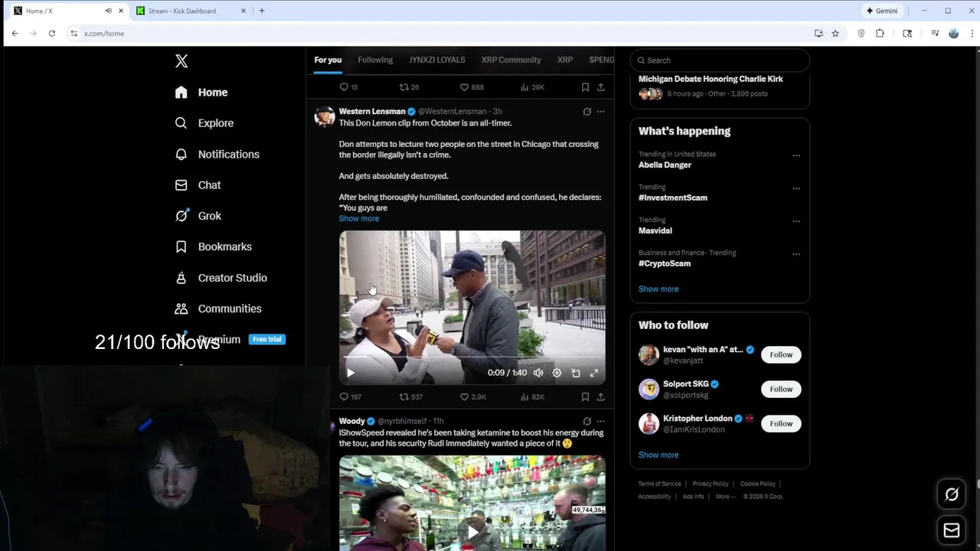Open the Gemini button in Chrome
Image resolution: width=980 pixels, height=551 pixels.
[x=881, y=11]
